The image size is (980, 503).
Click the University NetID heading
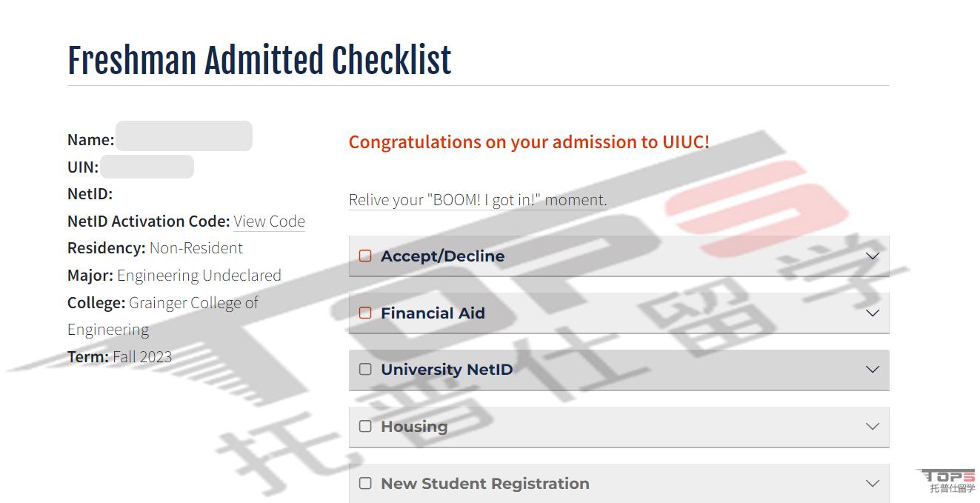pyautogui.click(x=447, y=370)
